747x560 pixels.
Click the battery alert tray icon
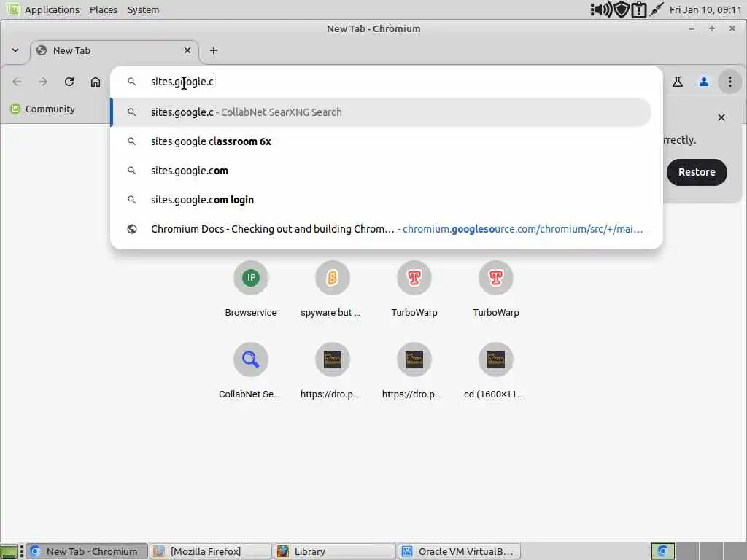[x=639, y=9]
